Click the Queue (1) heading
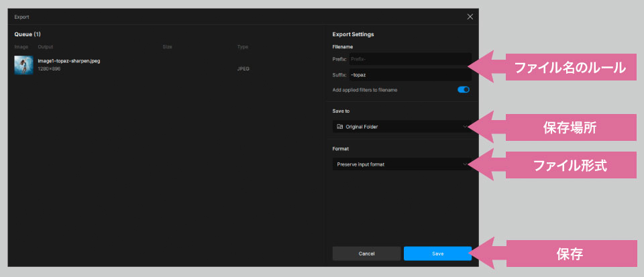Screen dimensions: 644x277 click(x=28, y=34)
